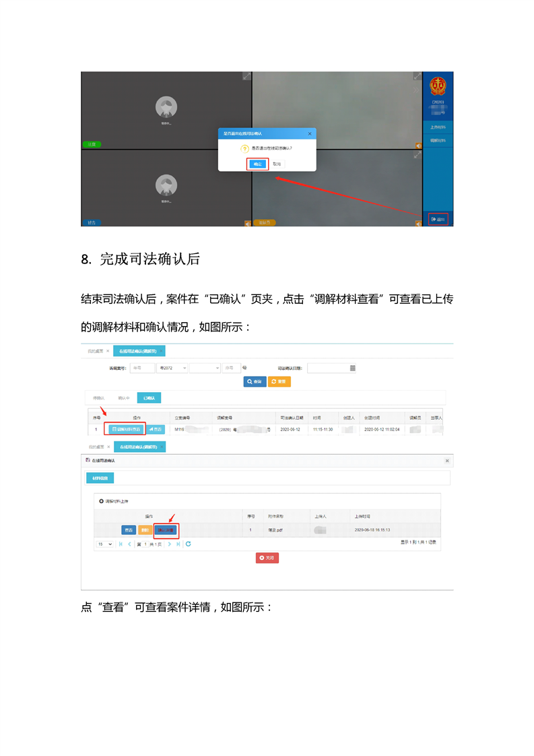
Task: Open the 粤2072 court code dropdown
Action: click(172, 368)
